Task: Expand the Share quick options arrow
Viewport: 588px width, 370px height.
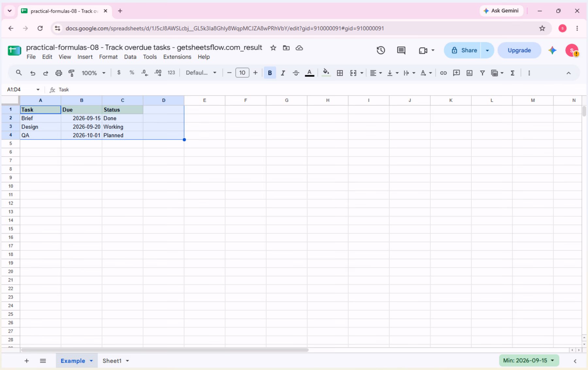Action: coord(487,50)
